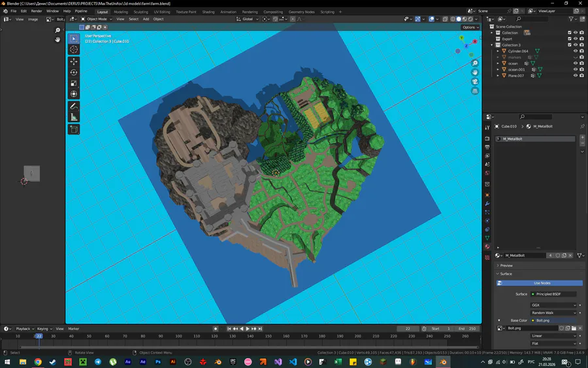
Task: Open the Tool properties tab
Action: pyautogui.click(x=487, y=127)
